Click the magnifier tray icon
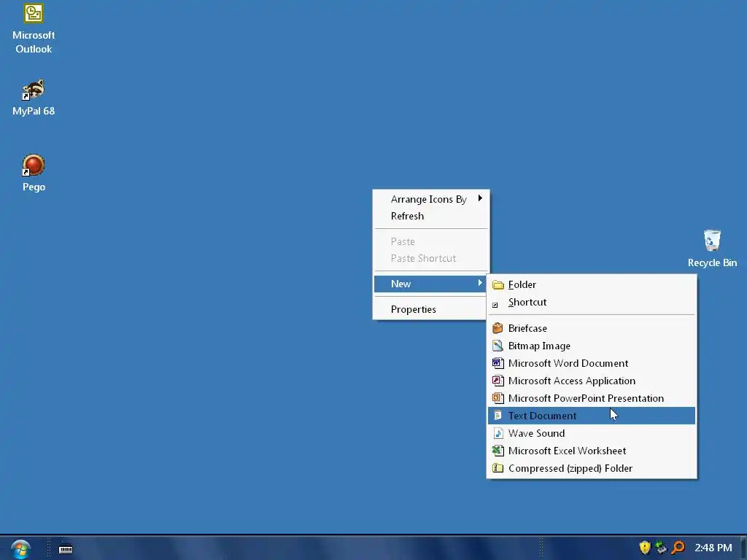The image size is (747, 560). point(678,548)
